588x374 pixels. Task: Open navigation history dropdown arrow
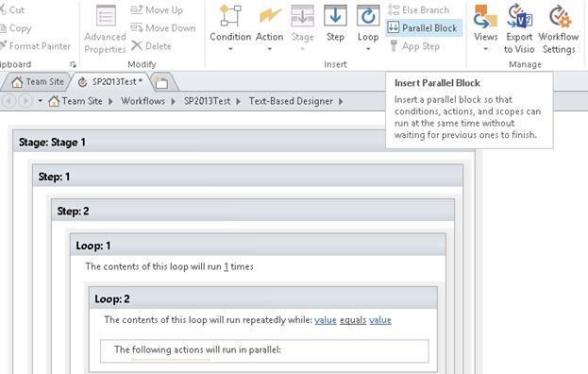40,101
